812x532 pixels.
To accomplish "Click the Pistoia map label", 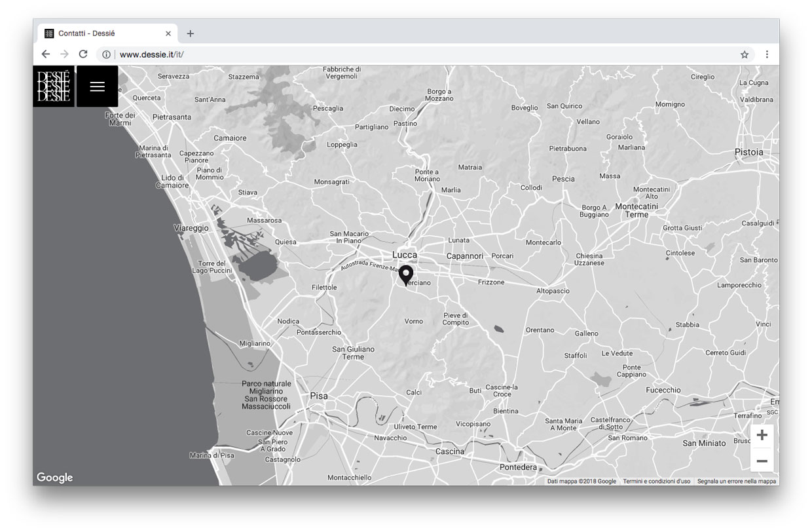I will coord(748,152).
